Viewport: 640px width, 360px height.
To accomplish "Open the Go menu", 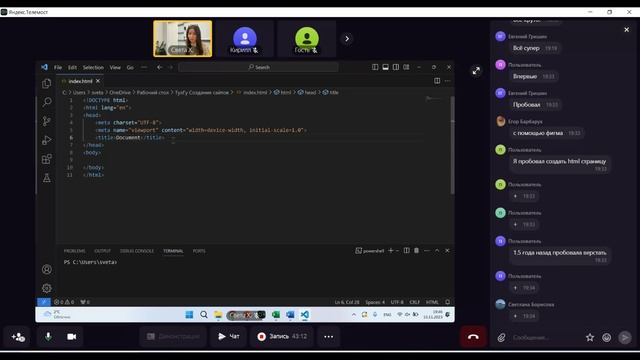I will click(130, 67).
